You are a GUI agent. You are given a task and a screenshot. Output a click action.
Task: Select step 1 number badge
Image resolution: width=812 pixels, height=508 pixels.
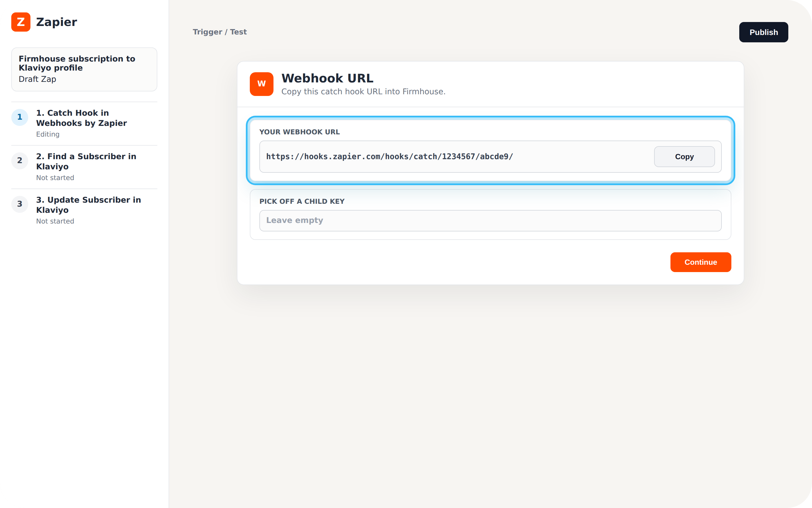click(x=20, y=117)
